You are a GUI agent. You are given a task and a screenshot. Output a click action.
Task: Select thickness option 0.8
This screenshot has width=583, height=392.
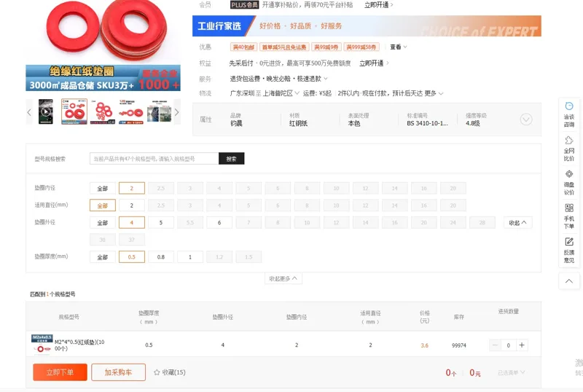pos(161,257)
